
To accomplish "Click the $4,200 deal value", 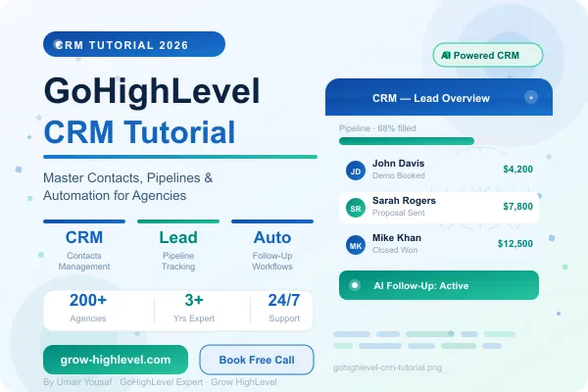I will [x=517, y=170].
